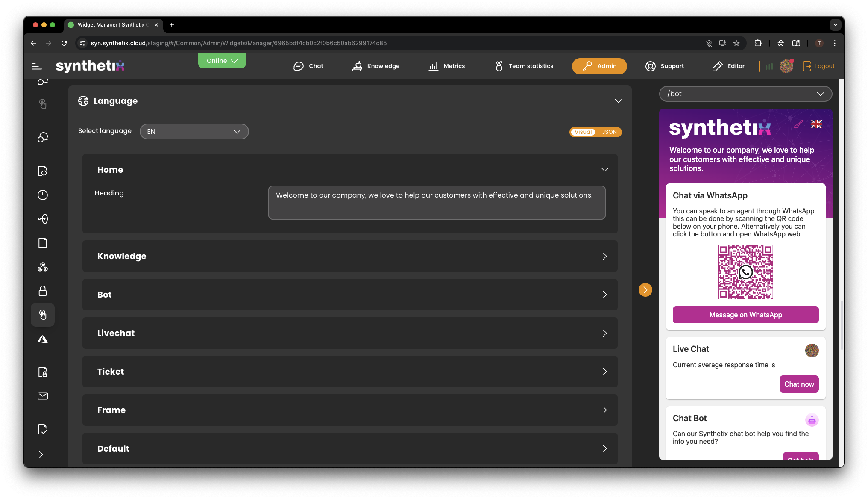Switch editor to JSON mode

(609, 132)
